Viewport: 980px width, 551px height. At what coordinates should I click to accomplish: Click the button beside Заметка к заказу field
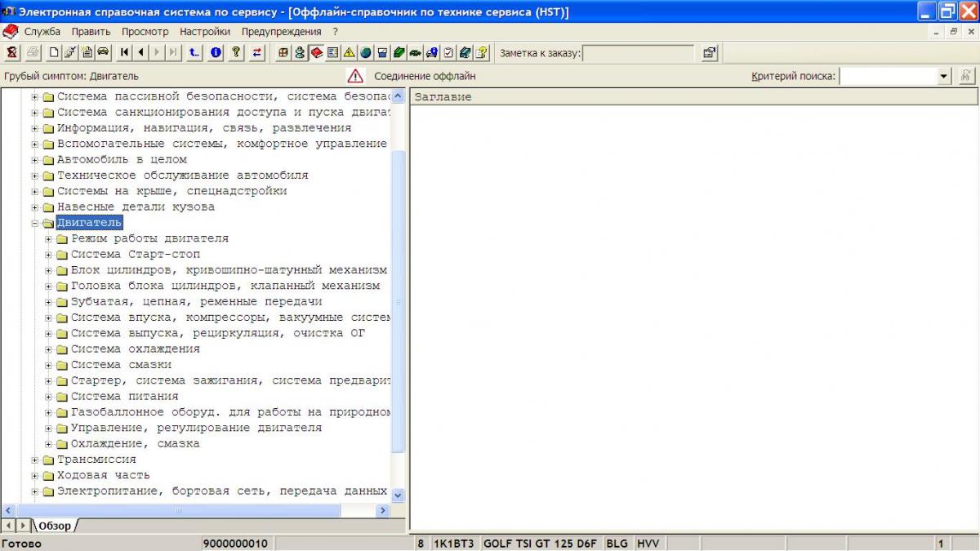coord(709,53)
